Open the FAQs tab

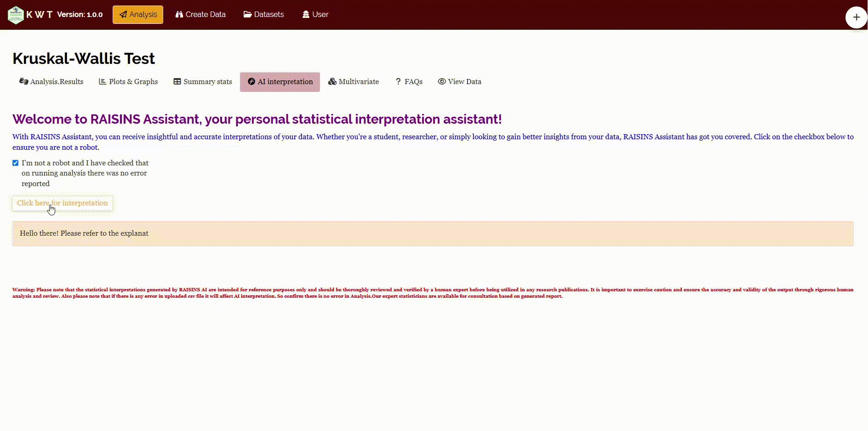tap(409, 82)
